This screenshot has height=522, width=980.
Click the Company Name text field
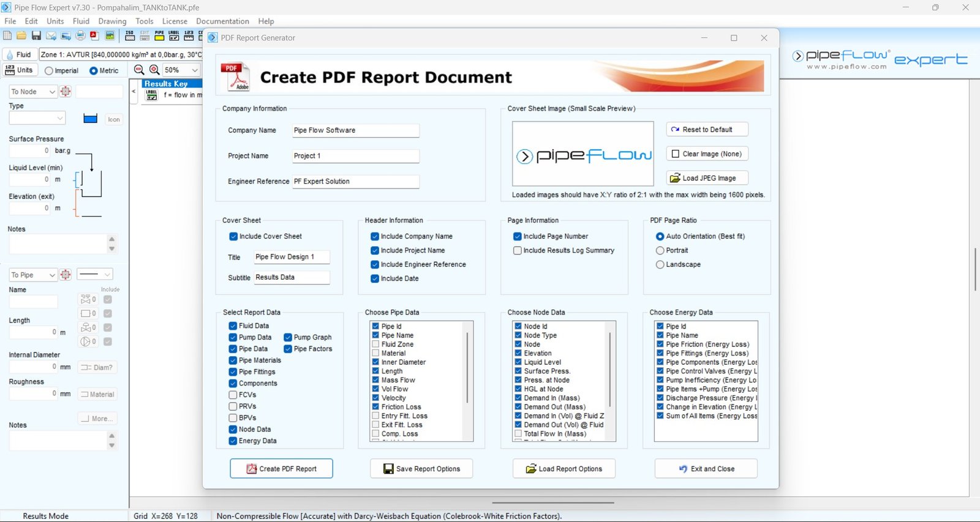coord(355,130)
